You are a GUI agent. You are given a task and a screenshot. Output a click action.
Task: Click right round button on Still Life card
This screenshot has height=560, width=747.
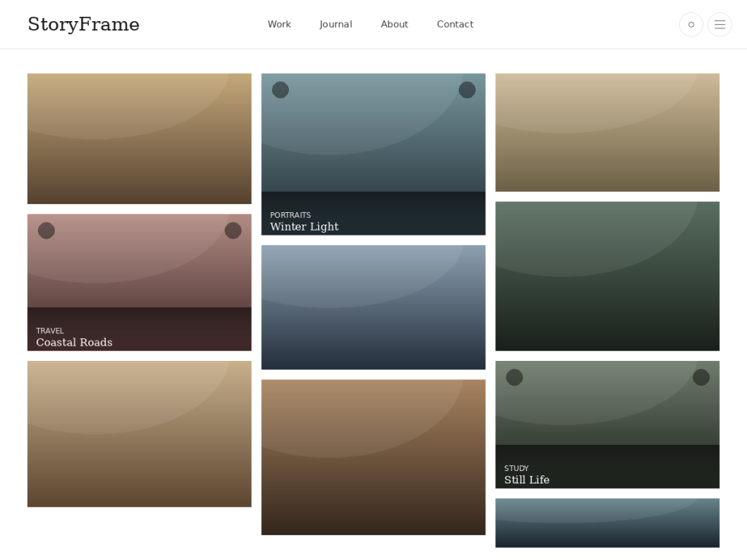[x=701, y=377]
